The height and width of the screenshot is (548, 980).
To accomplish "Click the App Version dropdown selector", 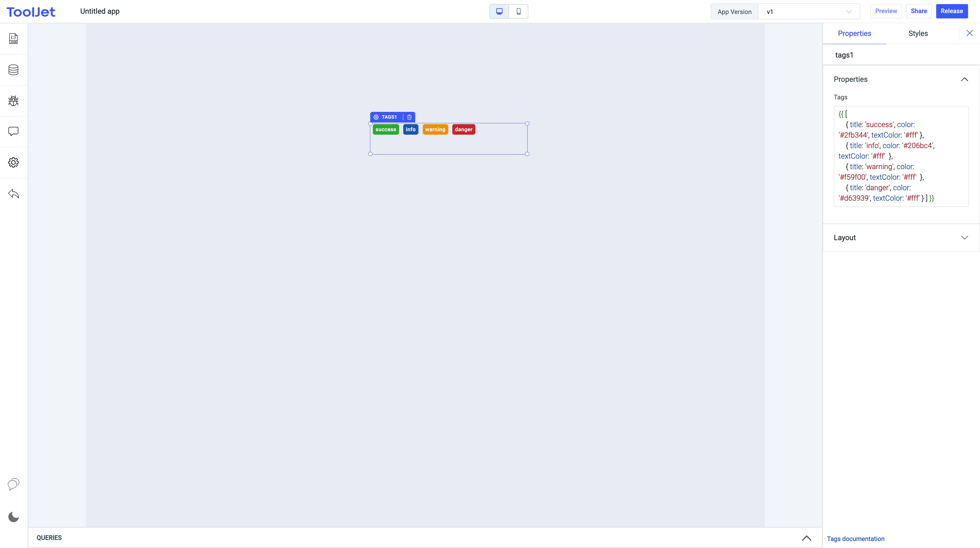I will coord(811,11).
